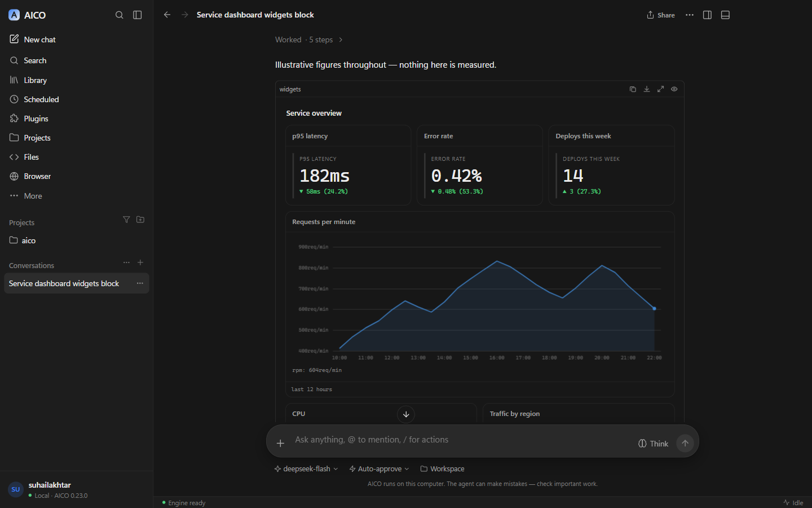This screenshot has height=508, width=812.
Task: Open the Library section
Action: tap(77, 80)
